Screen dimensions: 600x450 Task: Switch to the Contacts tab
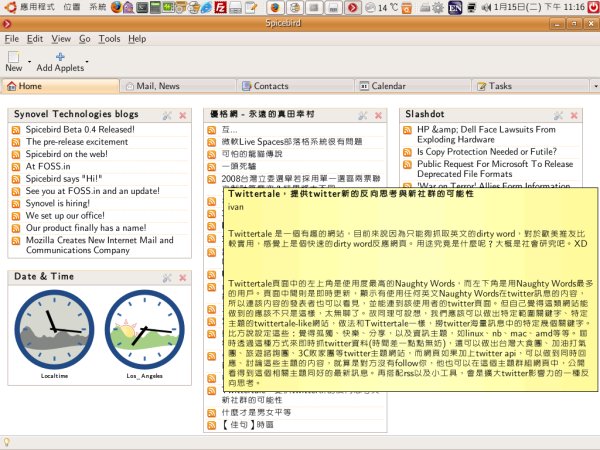(x=295, y=86)
